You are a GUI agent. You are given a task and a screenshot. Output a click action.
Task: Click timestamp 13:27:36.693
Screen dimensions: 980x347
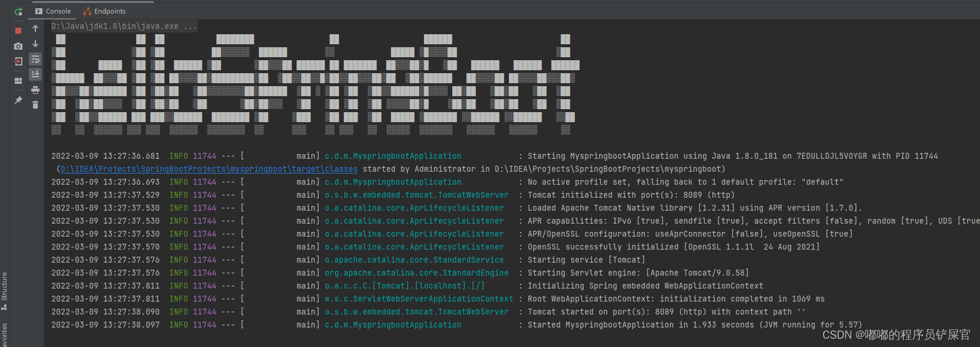131,182
